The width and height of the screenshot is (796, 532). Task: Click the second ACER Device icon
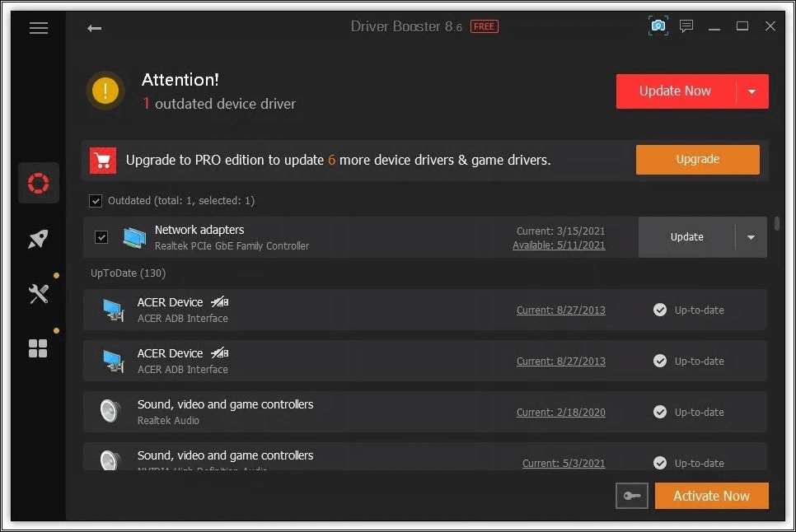113,361
